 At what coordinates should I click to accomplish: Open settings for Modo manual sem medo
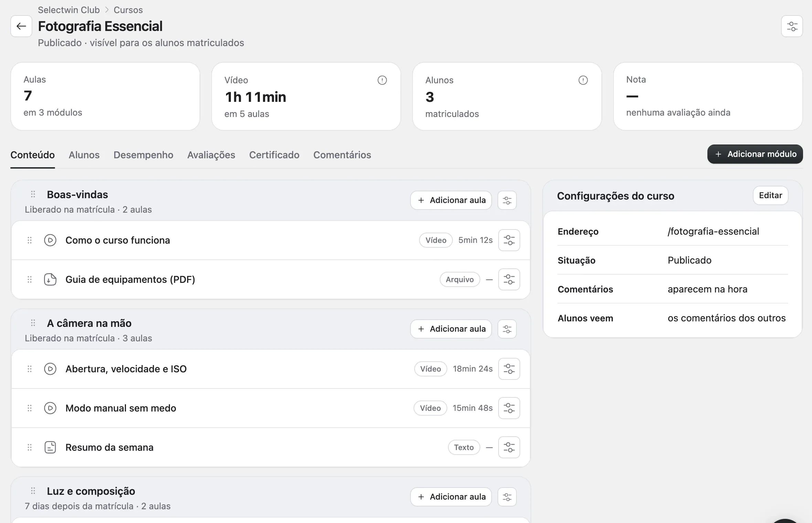[x=509, y=408]
